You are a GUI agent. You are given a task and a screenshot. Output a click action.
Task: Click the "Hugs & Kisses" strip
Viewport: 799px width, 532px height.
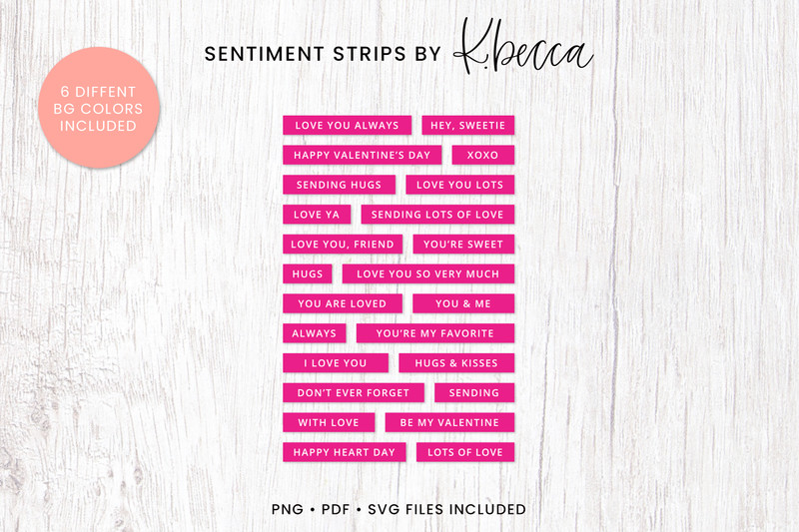coord(456,363)
